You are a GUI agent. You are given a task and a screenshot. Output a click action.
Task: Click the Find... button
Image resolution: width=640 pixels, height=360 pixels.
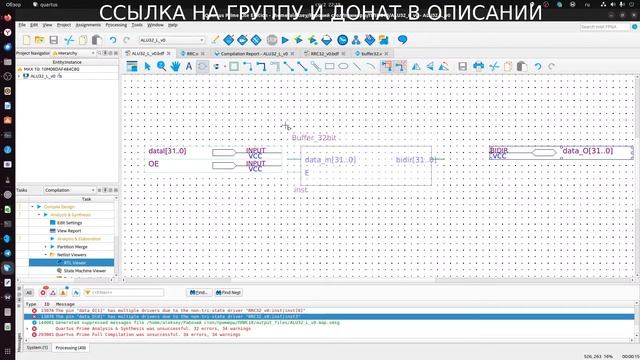pos(199,293)
